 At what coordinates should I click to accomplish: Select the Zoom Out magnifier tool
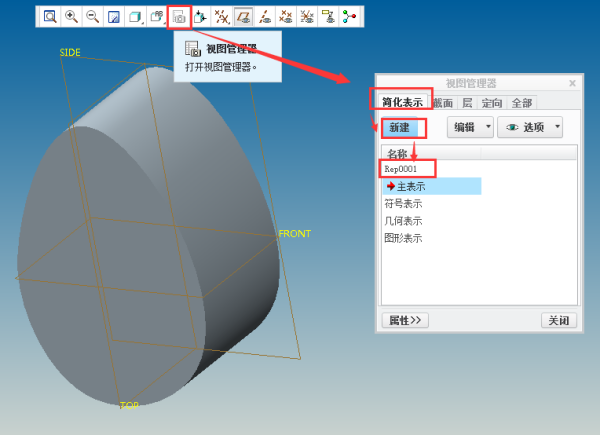(92, 16)
